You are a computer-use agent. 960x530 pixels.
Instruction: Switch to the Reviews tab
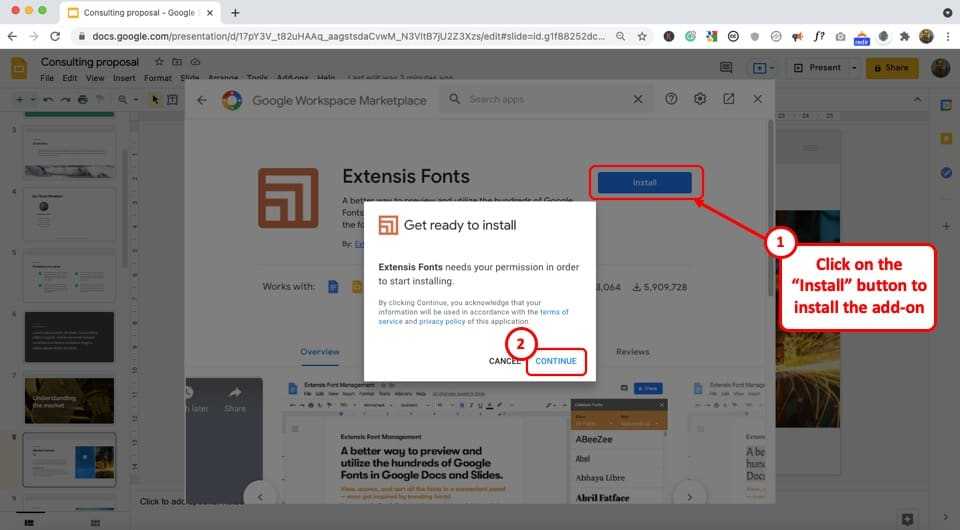pos(632,352)
